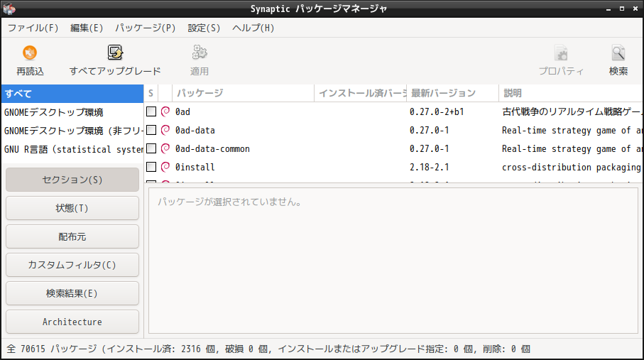Click the Synaptic app icon in title bar
This screenshot has width=644, height=360.
pos(9,9)
